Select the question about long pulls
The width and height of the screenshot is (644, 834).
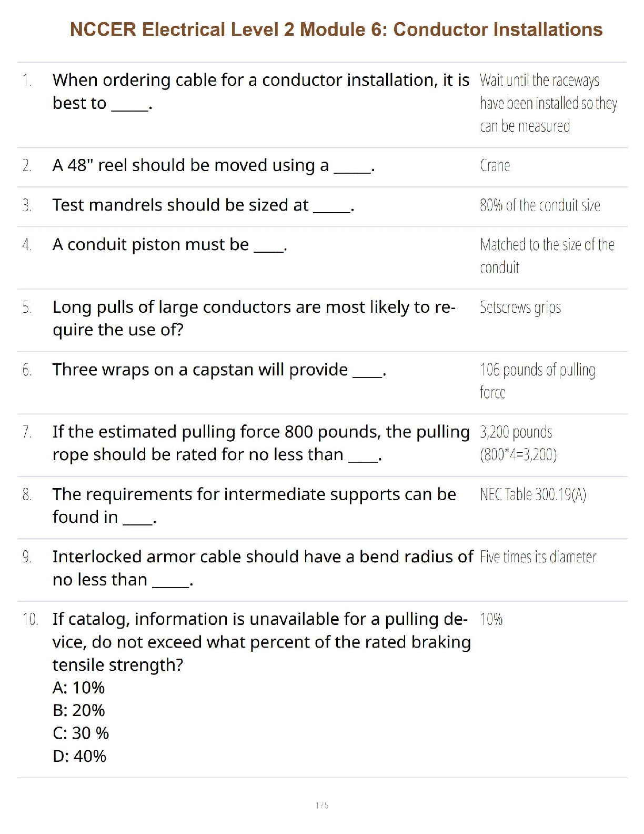pos(254,318)
